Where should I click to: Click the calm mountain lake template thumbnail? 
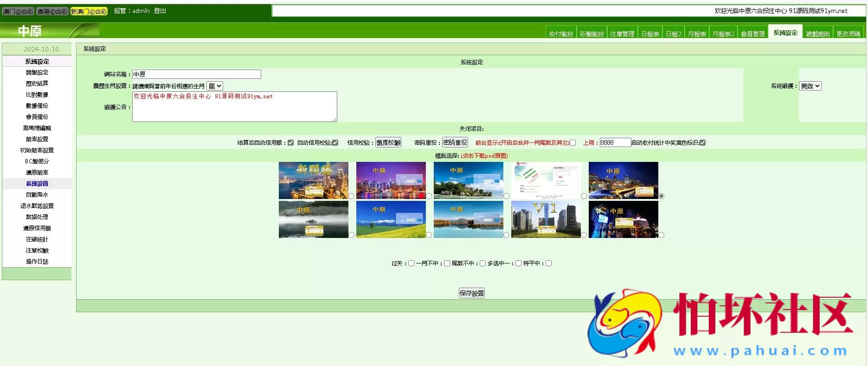[469, 219]
